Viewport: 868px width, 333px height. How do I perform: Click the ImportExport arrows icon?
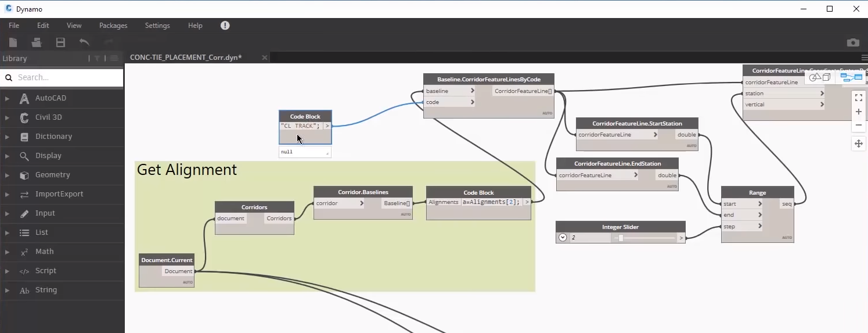tap(24, 194)
